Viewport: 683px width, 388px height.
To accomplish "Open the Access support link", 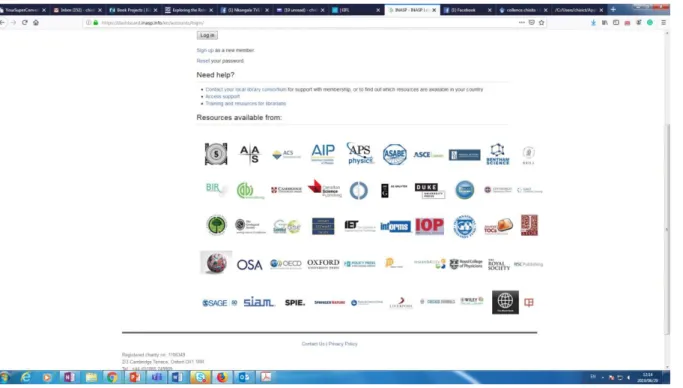I will (222, 97).
